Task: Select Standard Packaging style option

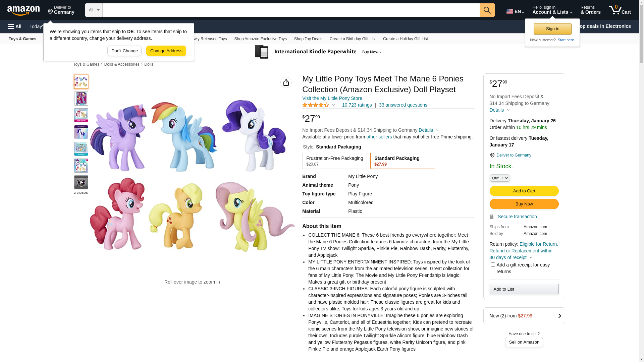Action: click(402, 161)
